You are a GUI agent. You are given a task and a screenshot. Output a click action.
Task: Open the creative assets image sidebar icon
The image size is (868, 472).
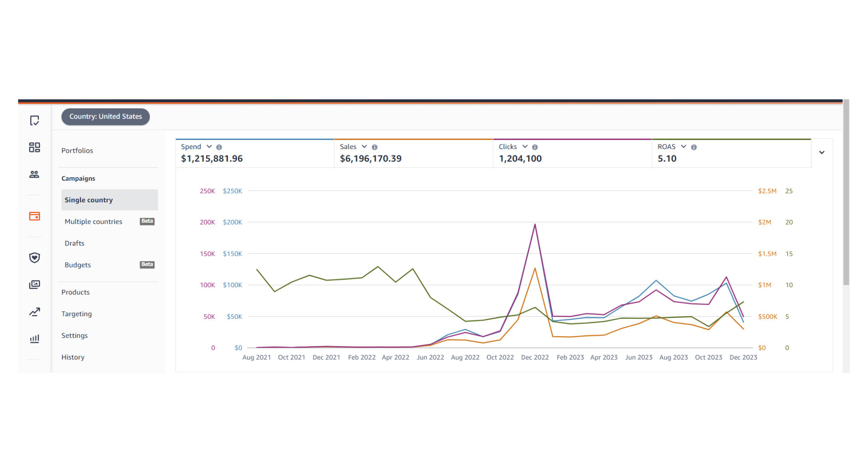(34, 285)
